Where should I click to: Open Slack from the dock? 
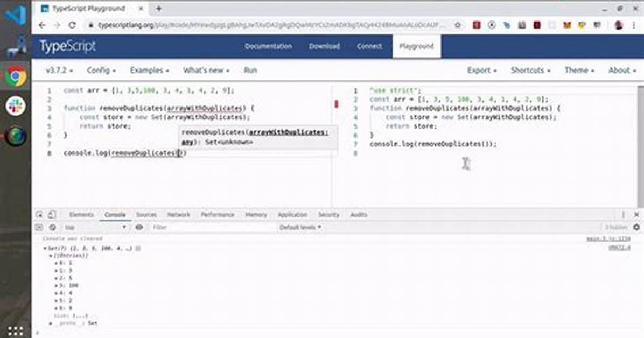(16, 107)
